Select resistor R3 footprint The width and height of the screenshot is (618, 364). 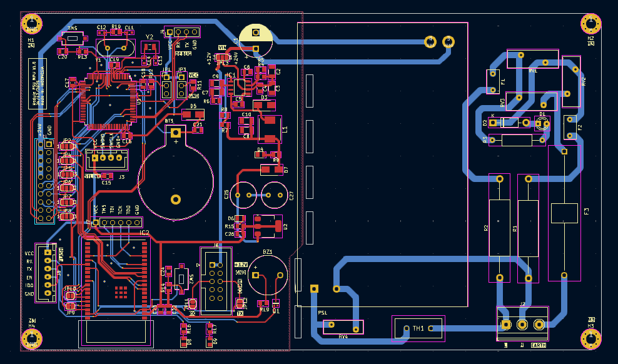(517, 140)
